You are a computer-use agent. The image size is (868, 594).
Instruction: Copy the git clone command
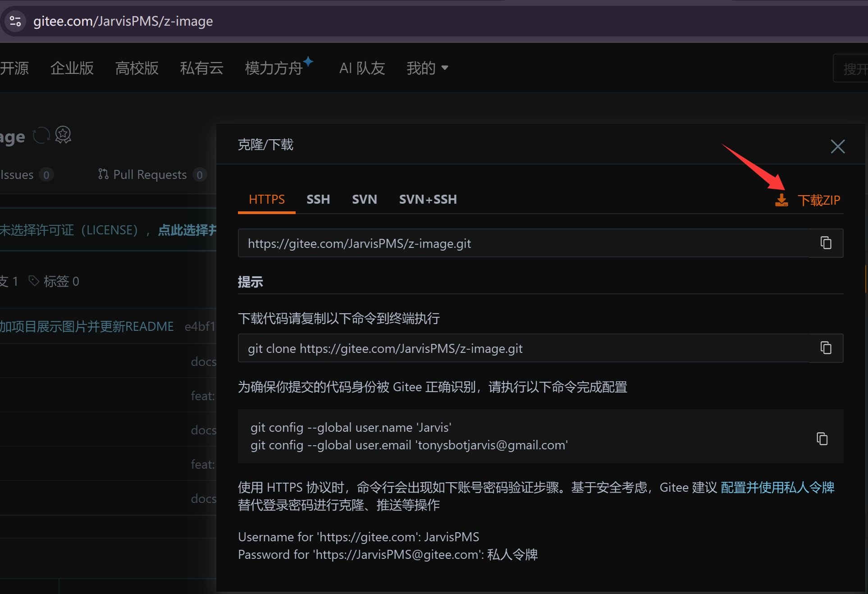click(x=826, y=348)
